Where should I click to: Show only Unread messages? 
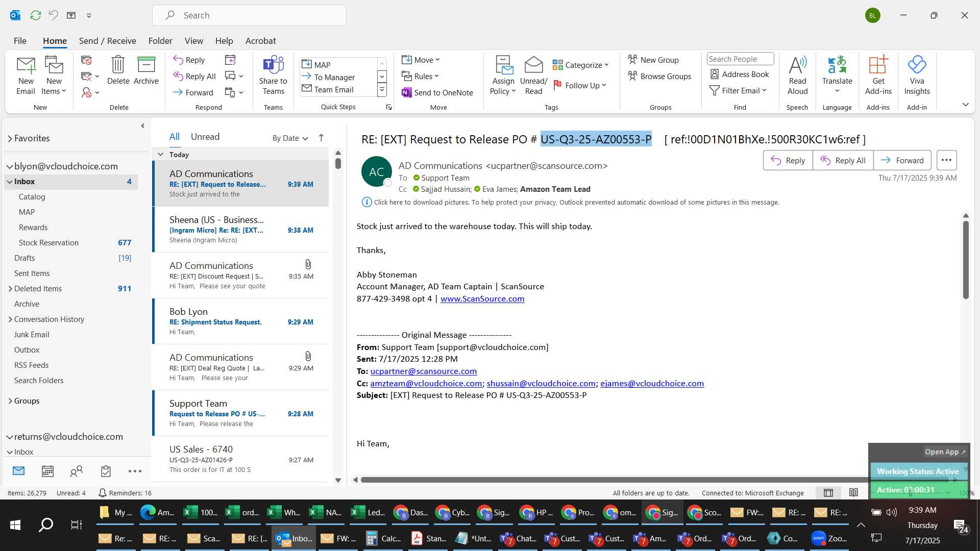coord(205,137)
